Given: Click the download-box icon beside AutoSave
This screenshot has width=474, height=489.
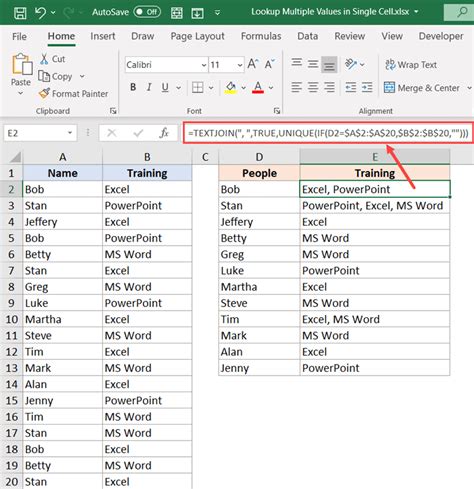Looking at the screenshot, I should 197,13.
